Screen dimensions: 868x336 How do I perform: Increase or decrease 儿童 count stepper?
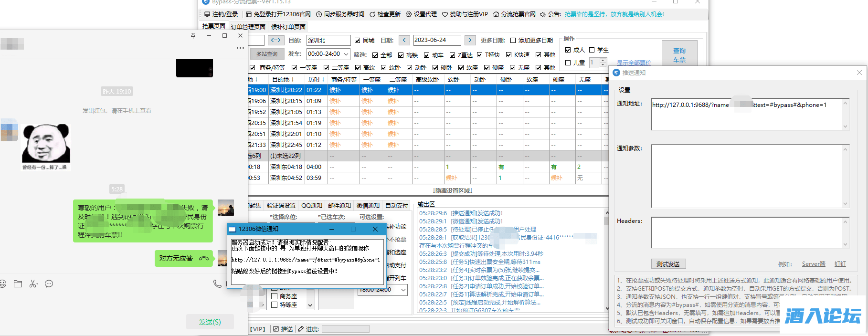tap(603, 63)
